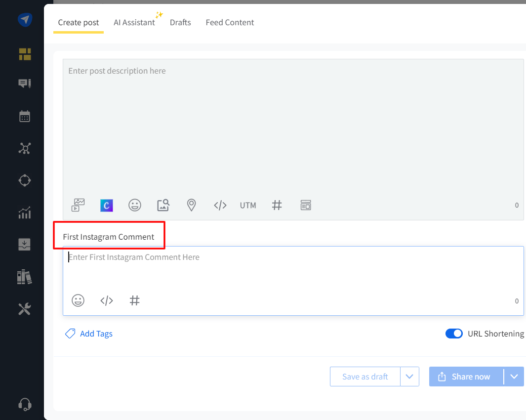The height and width of the screenshot is (420, 526).
Task: Open the Drafts tab
Action: pos(180,23)
